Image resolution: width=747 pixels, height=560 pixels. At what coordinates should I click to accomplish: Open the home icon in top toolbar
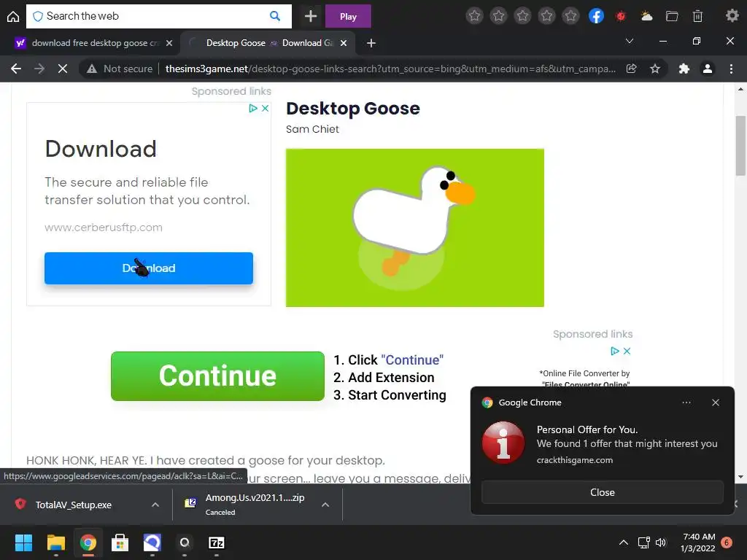[x=13, y=17]
